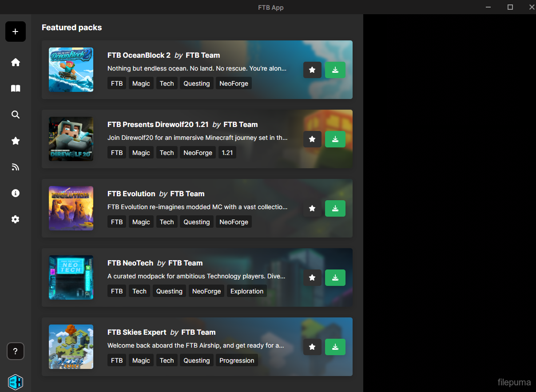Open the Search magnifier icon in the sidebar
This screenshot has height=392, width=536.
tap(16, 115)
